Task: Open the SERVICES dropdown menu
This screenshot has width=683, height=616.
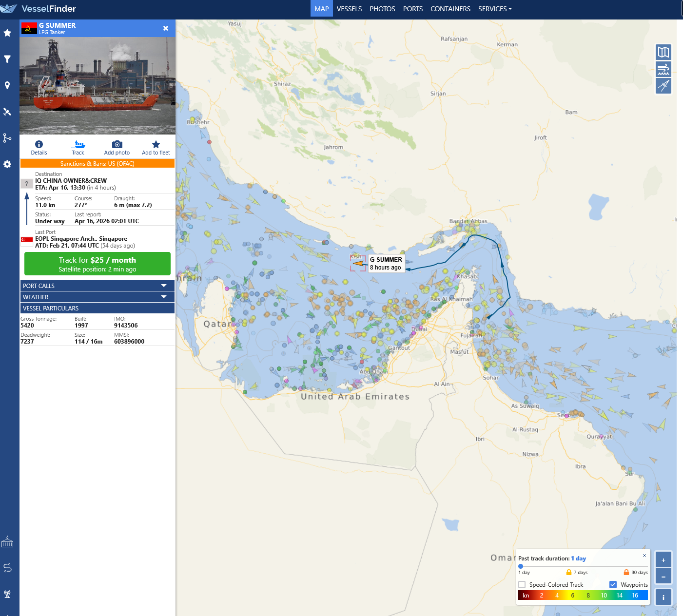Action: click(495, 9)
